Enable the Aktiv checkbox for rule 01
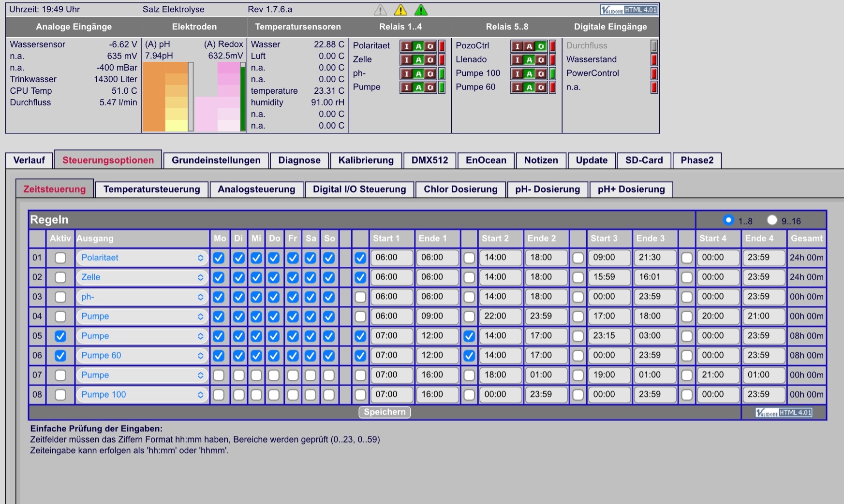This screenshot has height=504, width=844. pos(60,258)
